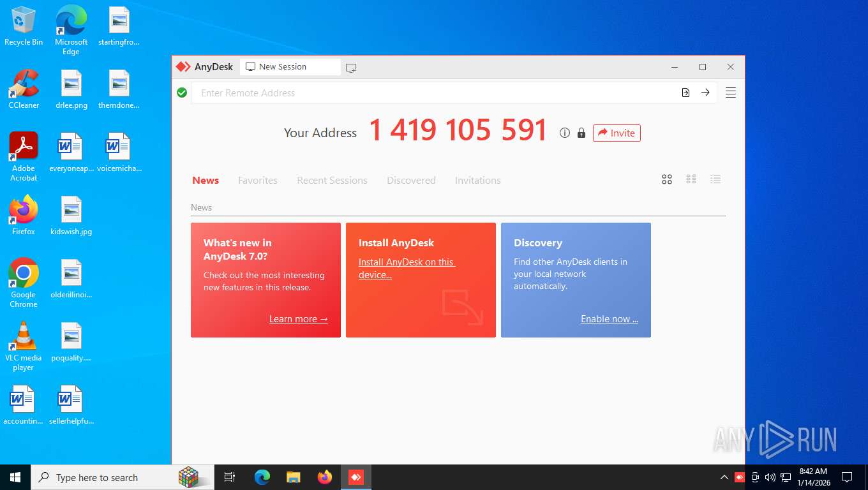Open the notification center
Image resolution: width=868 pixels, height=490 pixels.
[x=847, y=477]
